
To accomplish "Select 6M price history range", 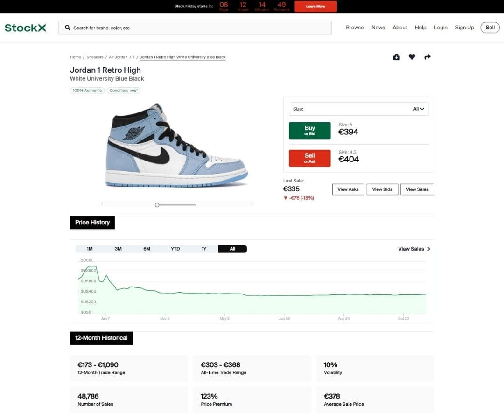I will click(x=147, y=249).
